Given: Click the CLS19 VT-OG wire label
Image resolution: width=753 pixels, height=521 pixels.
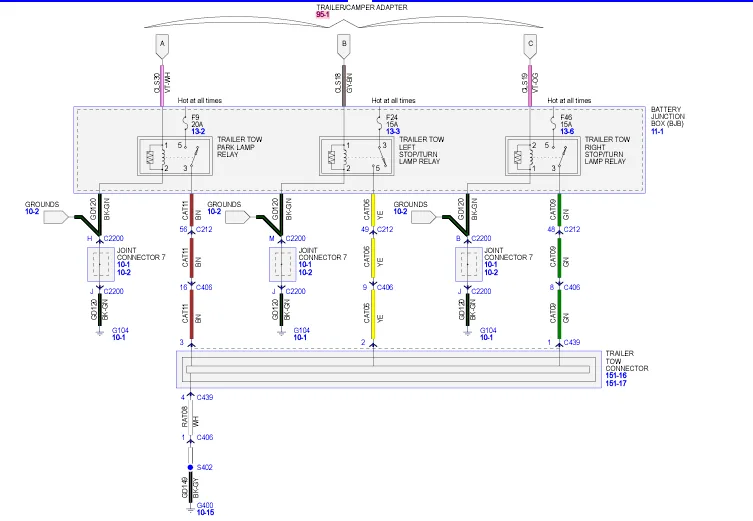Looking at the screenshot, I should click(530, 83).
